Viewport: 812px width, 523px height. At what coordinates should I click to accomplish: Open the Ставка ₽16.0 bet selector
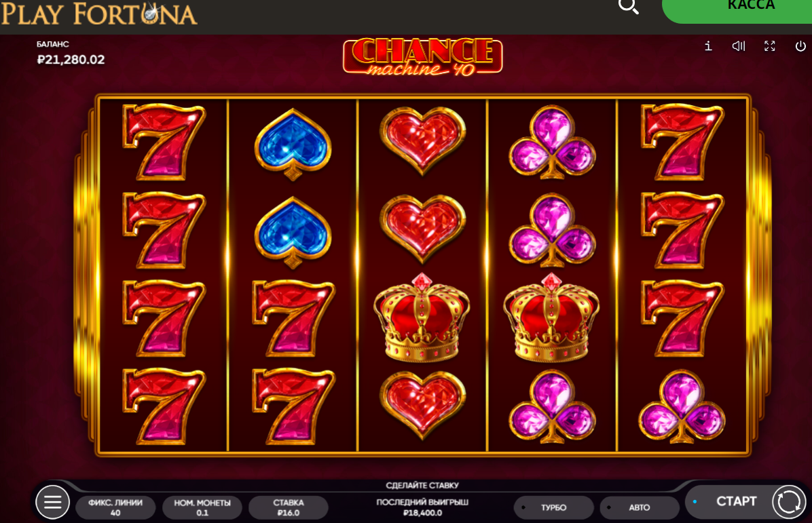[x=289, y=507]
